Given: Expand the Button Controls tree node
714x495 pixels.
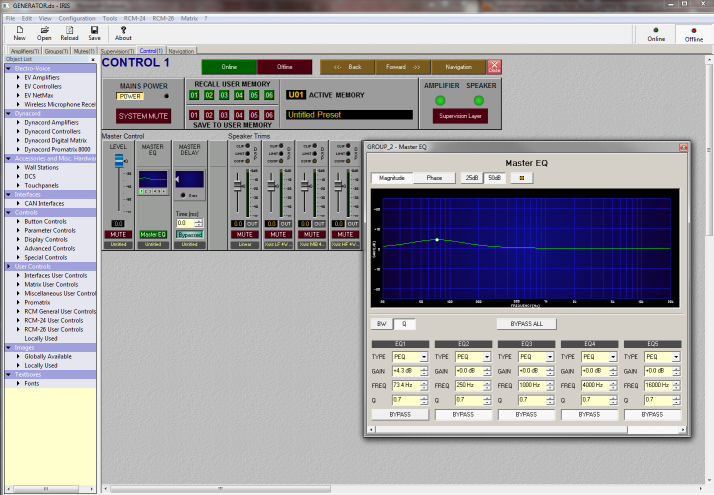Looking at the screenshot, I should [18, 221].
